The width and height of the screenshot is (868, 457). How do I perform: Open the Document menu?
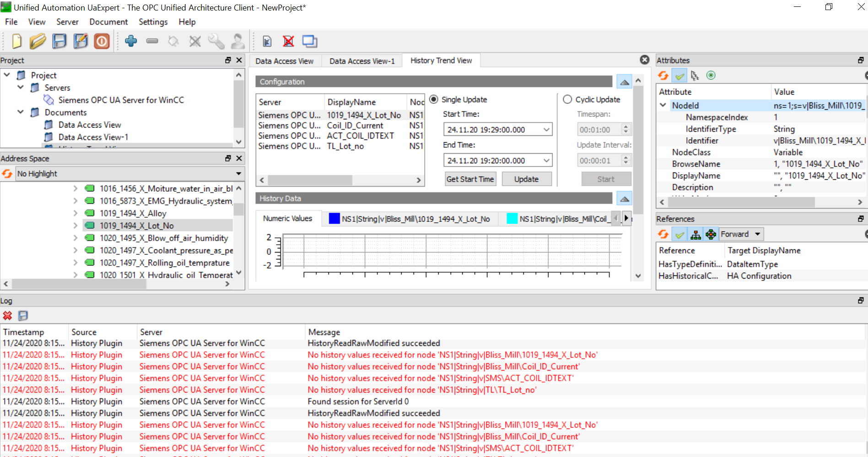108,22
